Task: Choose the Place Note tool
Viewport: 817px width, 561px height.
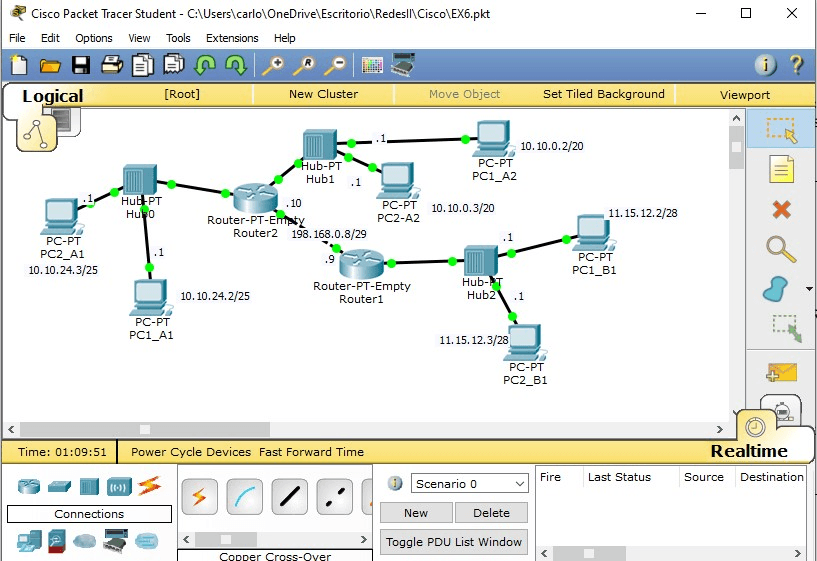Action: click(781, 170)
